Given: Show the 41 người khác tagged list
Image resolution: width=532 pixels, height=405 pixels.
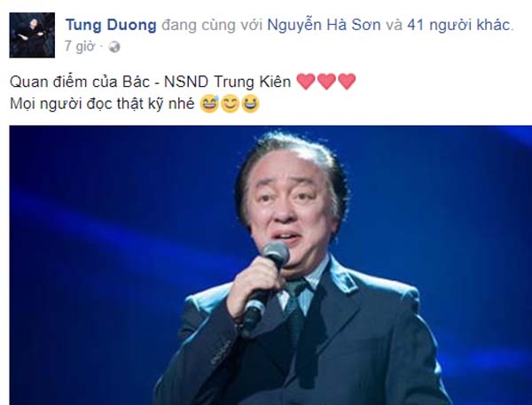Looking at the screenshot, I should [458, 25].
